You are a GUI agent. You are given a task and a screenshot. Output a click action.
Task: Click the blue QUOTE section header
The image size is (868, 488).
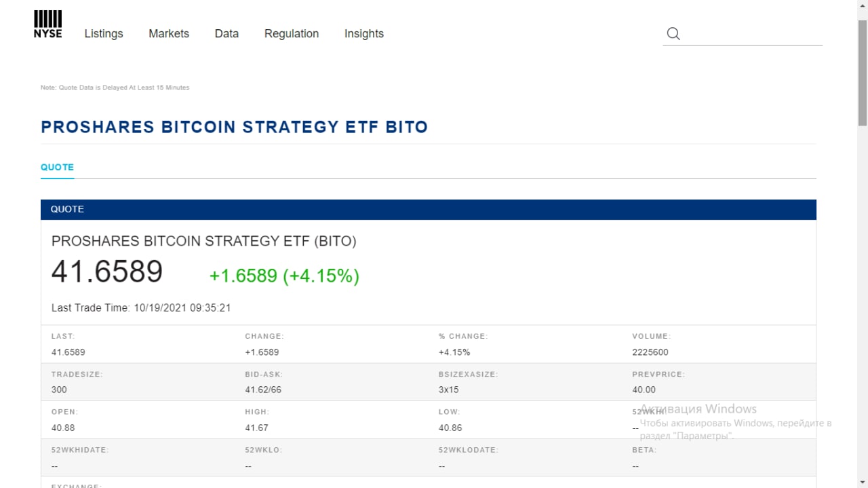428,209
